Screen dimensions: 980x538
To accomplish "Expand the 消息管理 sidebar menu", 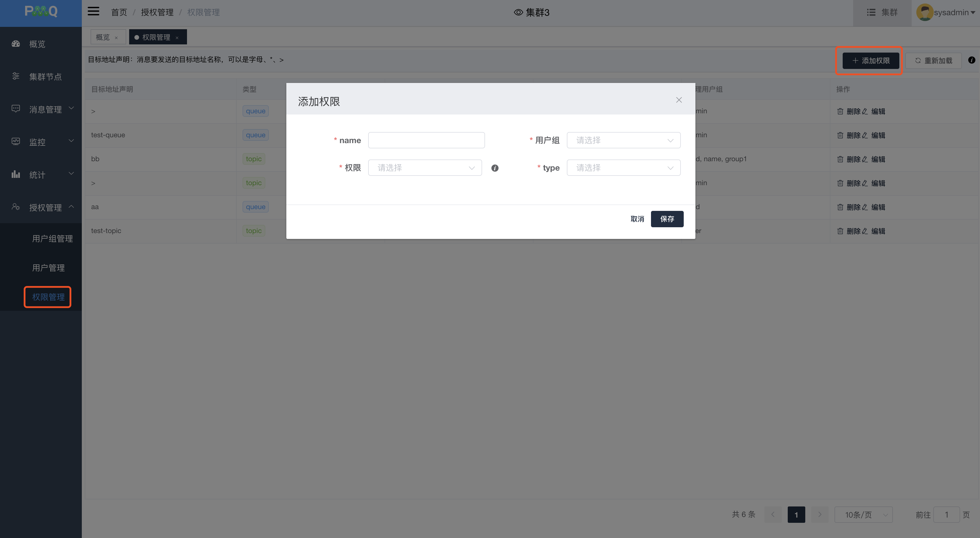I will coord(45,110).
